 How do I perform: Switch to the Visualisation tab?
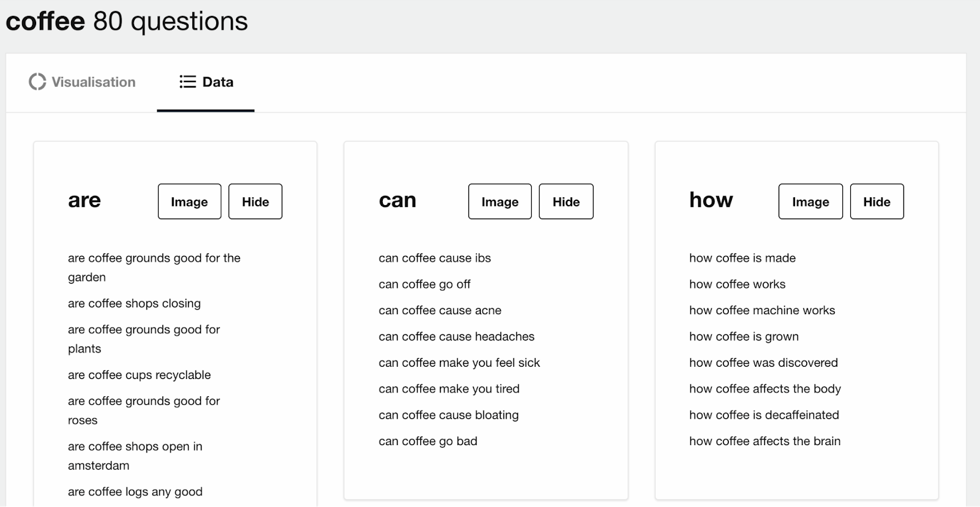tap(82, 82)
